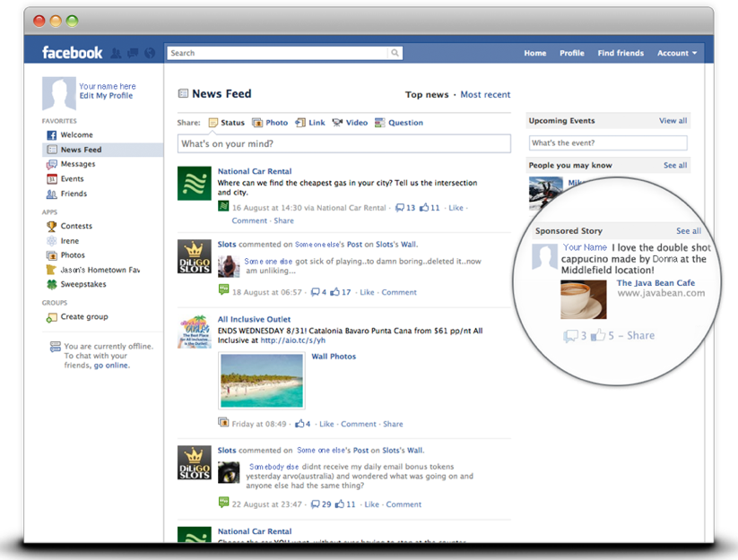Screen dimensions: 738x560
Task: Click the All Inclusive Outlet avatar
Action: click(x=195, y=332)
